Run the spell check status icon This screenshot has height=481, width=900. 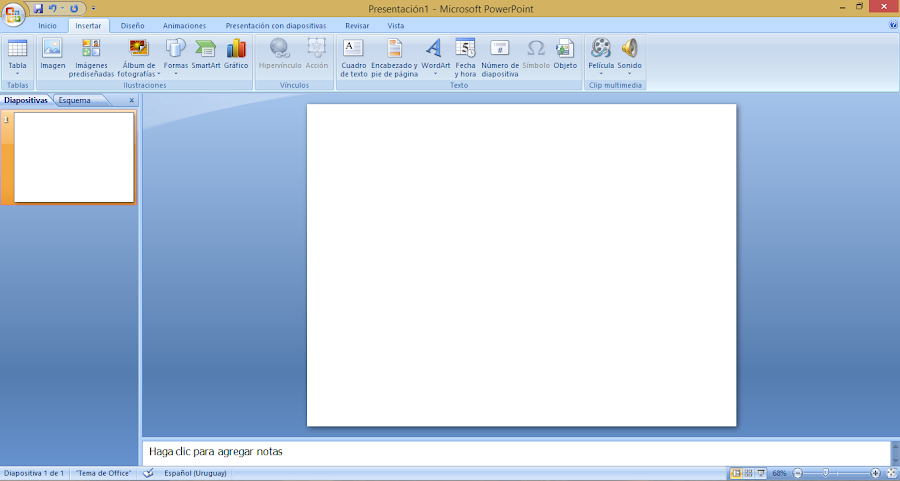tap(148, 474)
